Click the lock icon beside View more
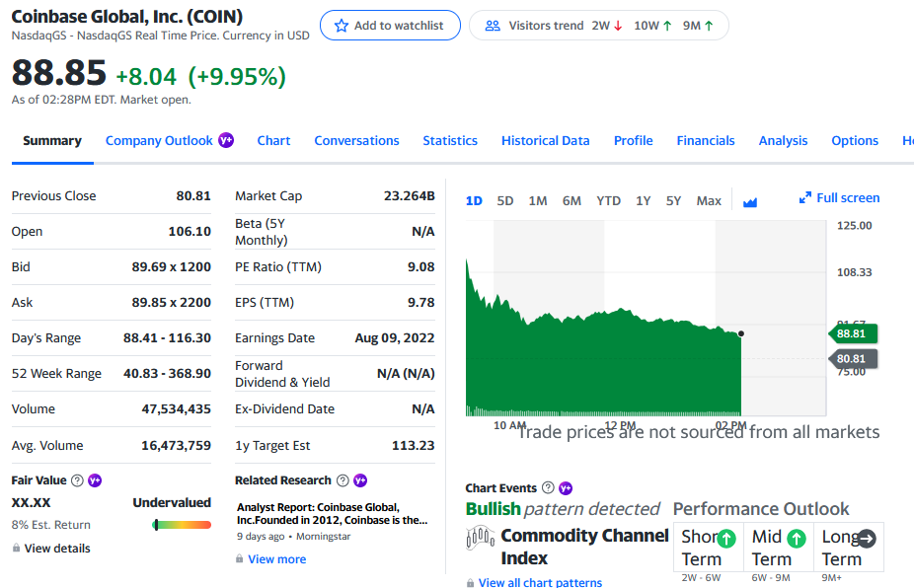This screenshot has height=588, width=914. click(x=240, y=558)
